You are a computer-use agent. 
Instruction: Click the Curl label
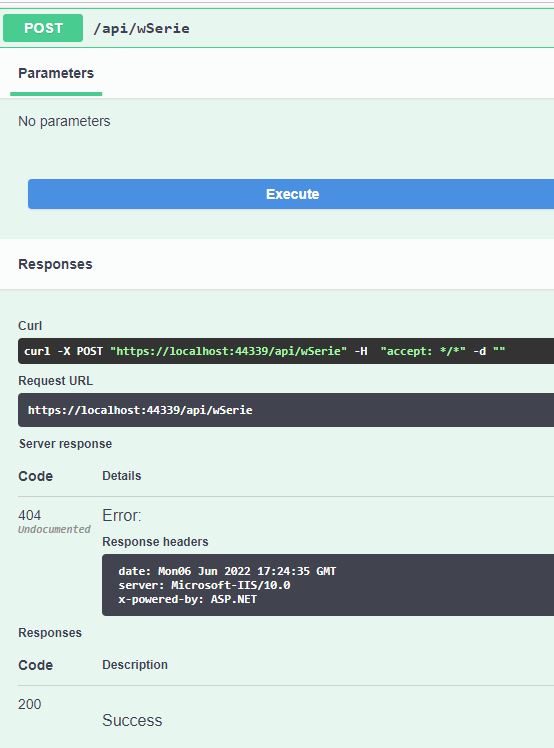tap(30, 326)
